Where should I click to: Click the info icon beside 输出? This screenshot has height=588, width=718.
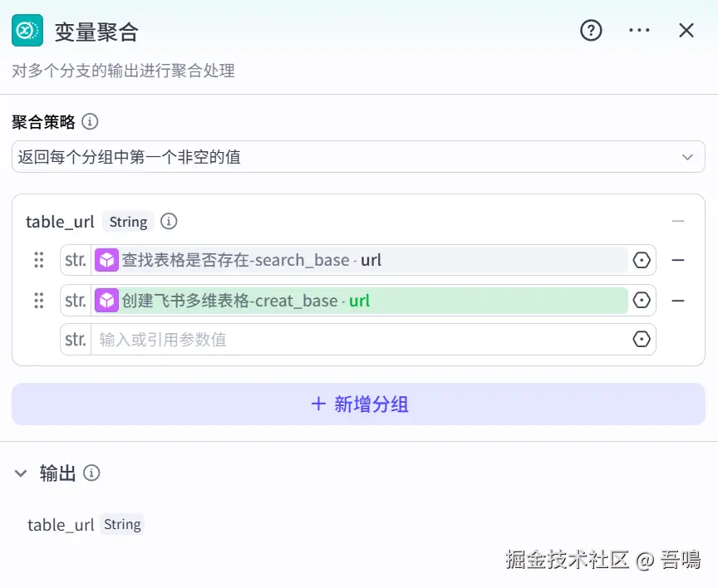pos(91,473)
